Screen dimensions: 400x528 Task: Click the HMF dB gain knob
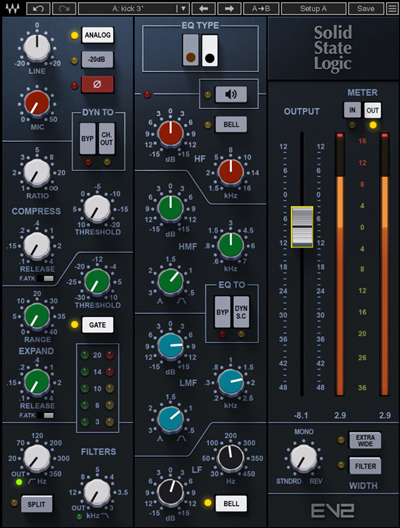[x=171, y=207]
